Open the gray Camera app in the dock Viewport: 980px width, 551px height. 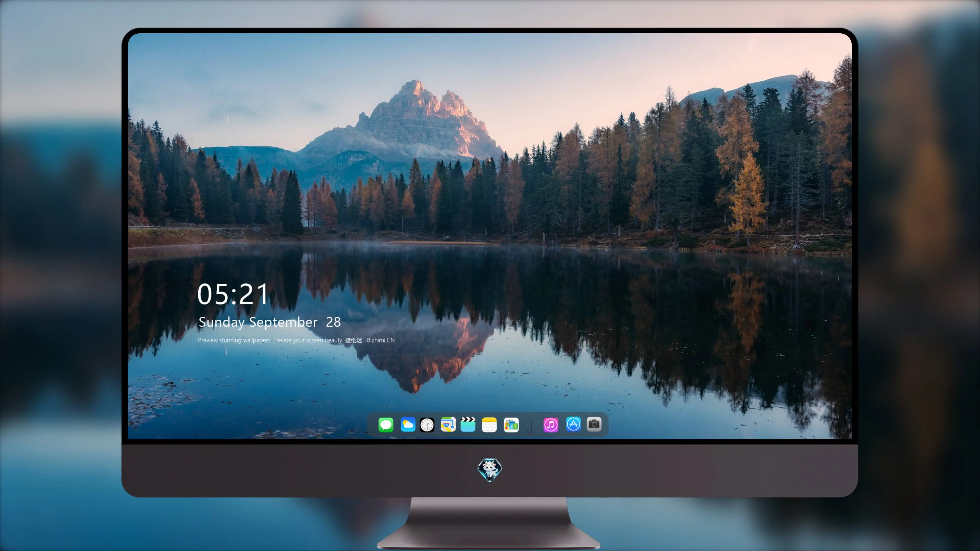click(594, 424)
